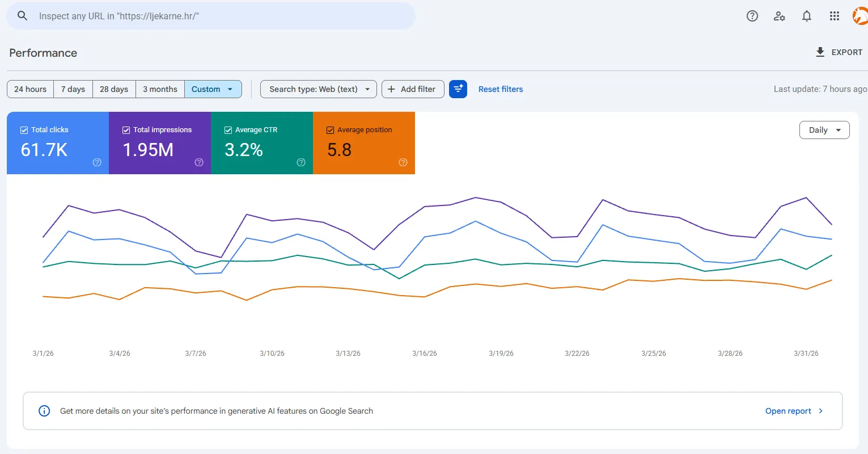Toggle the Average position checkbox
Viewport: 868px width, 454px height.
point(331,130)
